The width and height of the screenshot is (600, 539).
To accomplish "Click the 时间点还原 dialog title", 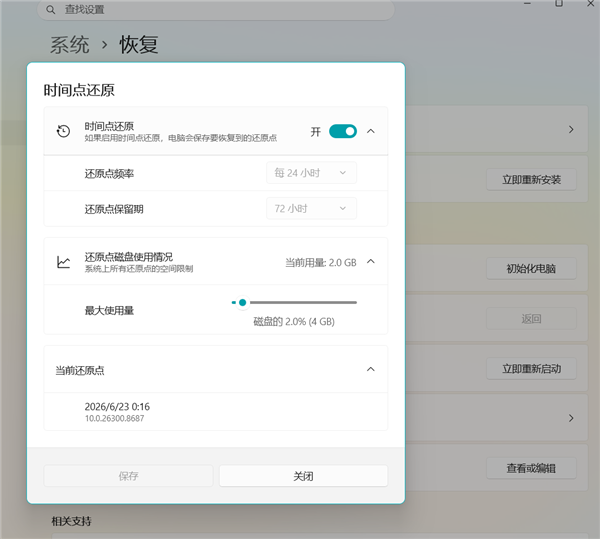I will [79, 90].
